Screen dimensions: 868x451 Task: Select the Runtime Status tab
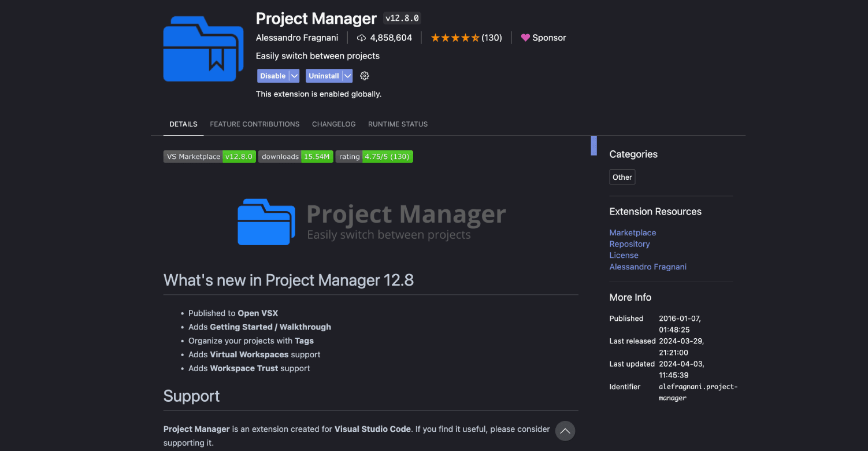pyautogui.click(x=398, y=124)
